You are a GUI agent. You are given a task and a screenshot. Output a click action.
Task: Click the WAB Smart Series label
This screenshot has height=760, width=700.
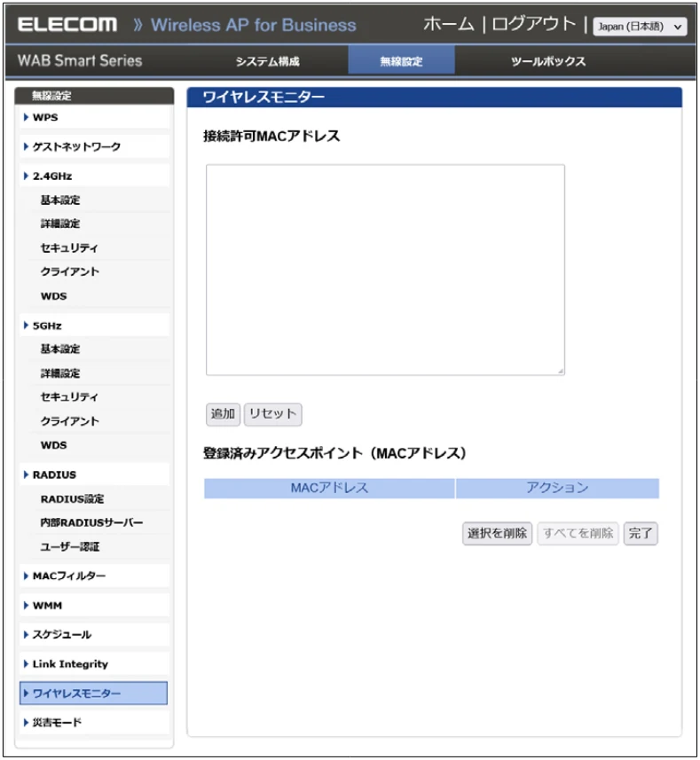pyautogui.click(x=80, y=60)
